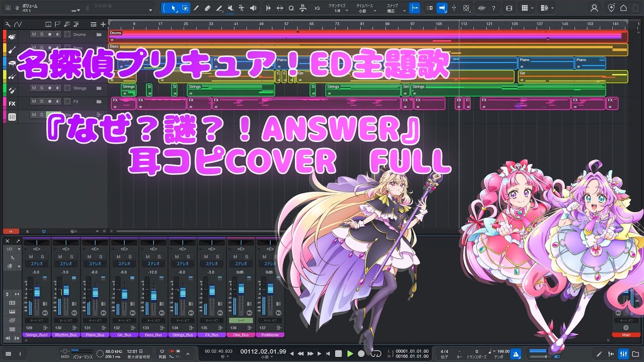Click the Stop button in transport
This screenshot has height=362, width=644.
click(x=339, y=353)
